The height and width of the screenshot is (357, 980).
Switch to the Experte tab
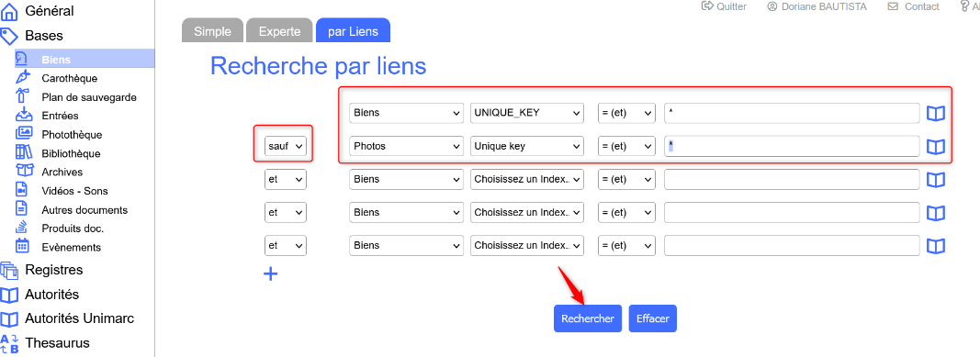(x=279, y=31)
